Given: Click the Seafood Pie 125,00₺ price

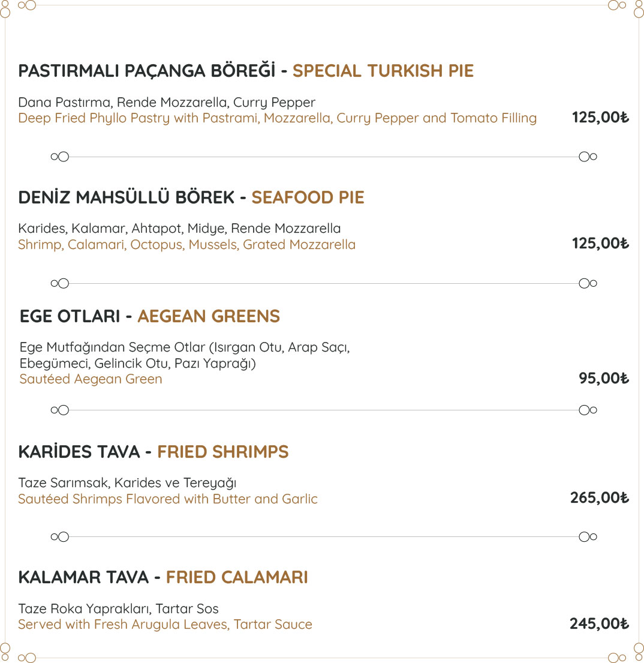Looking at the screenshot, I should coord(600,243).
